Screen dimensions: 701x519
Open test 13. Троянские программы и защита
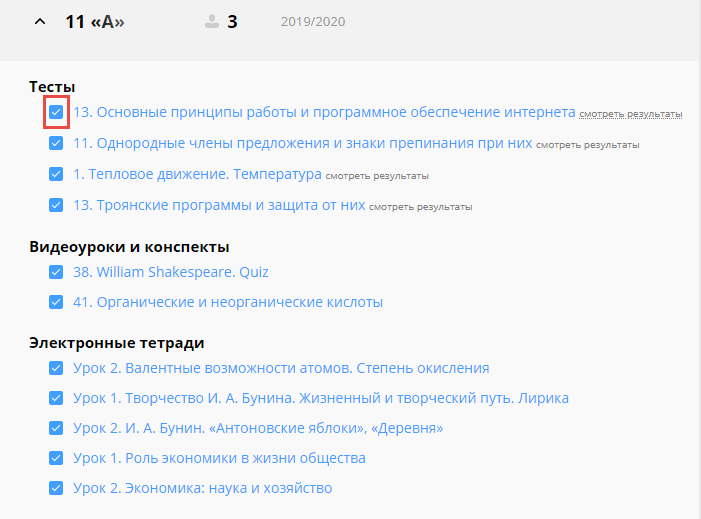(219, 205)
